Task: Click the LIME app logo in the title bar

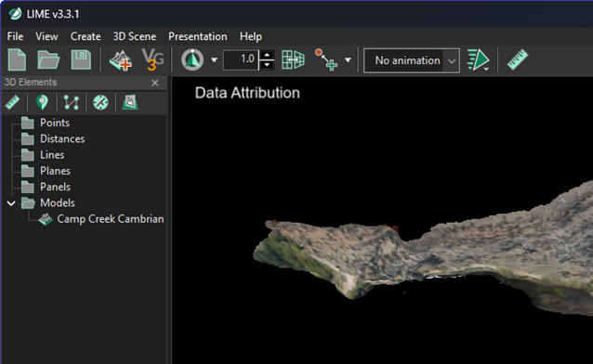Action: (15, 14)
